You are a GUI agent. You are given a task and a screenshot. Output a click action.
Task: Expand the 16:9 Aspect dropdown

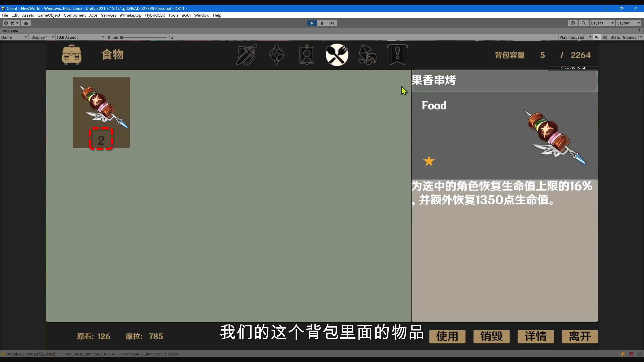80,37
